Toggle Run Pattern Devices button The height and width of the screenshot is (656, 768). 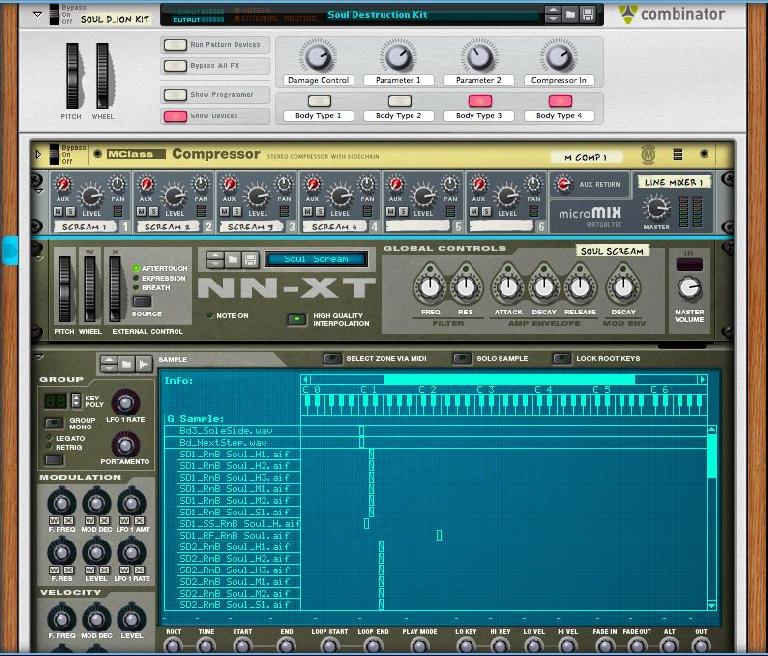[x=175, y=45]
